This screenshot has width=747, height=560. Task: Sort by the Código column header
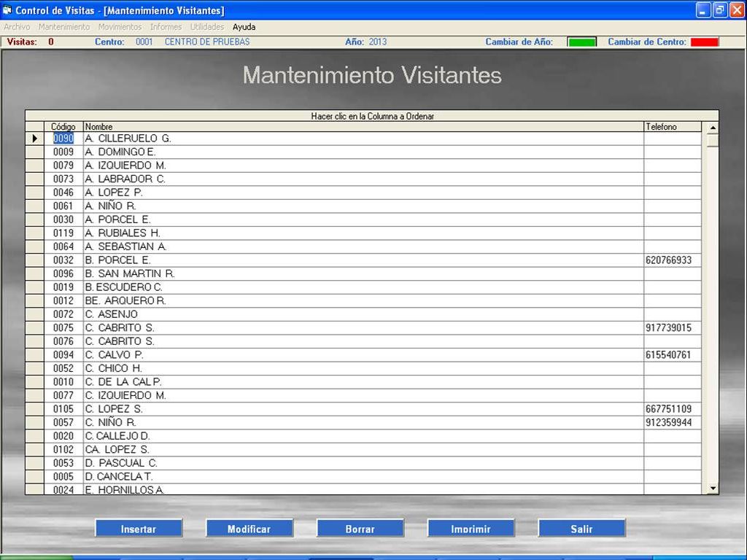tap(63, 127)
